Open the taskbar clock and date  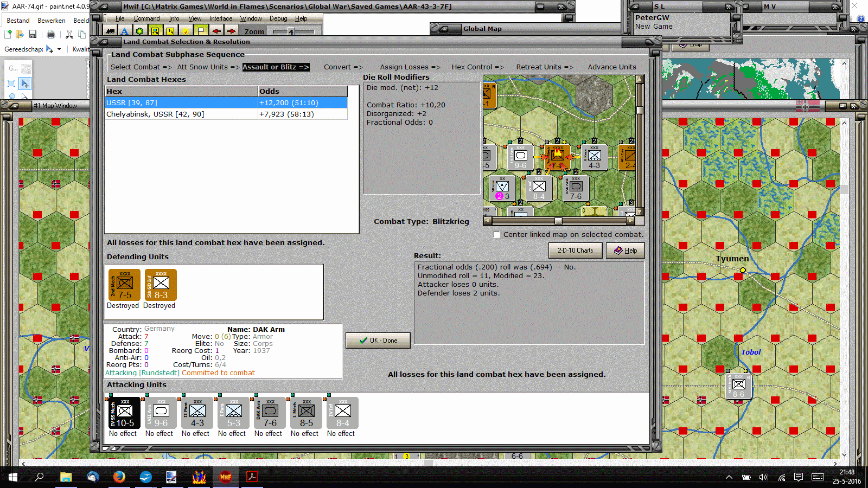[x=847, y=477]
